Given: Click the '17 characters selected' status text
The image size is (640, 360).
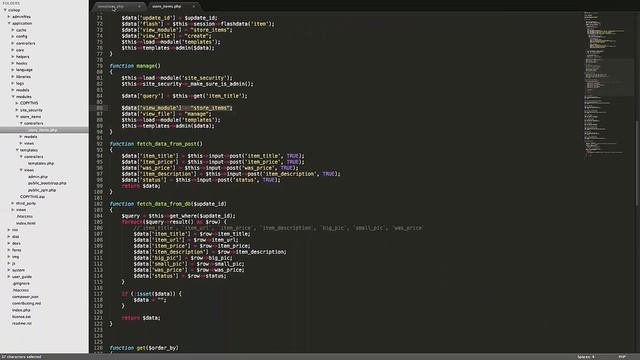Looking at the screenshot, I should 21,357.
